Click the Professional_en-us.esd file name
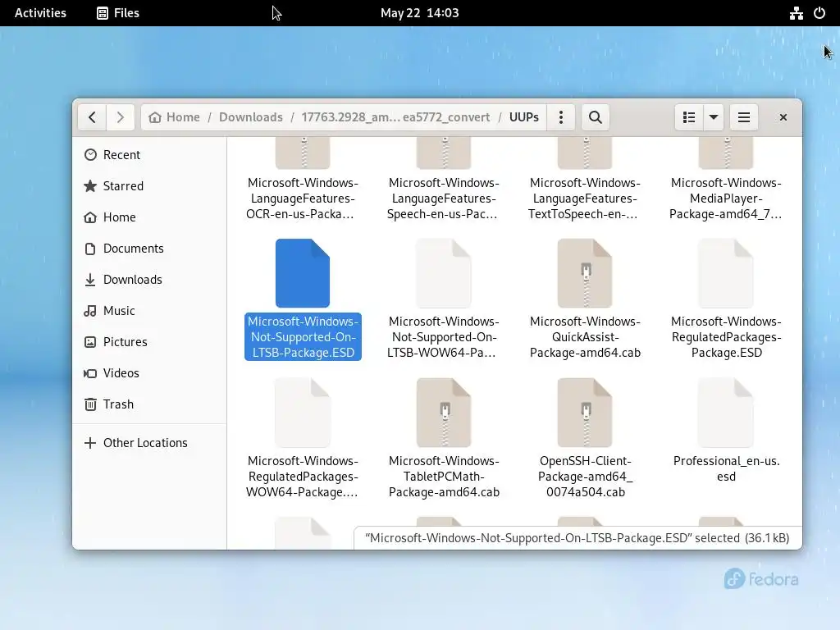The width and height of the screenshot is (840, 630). 726,468
